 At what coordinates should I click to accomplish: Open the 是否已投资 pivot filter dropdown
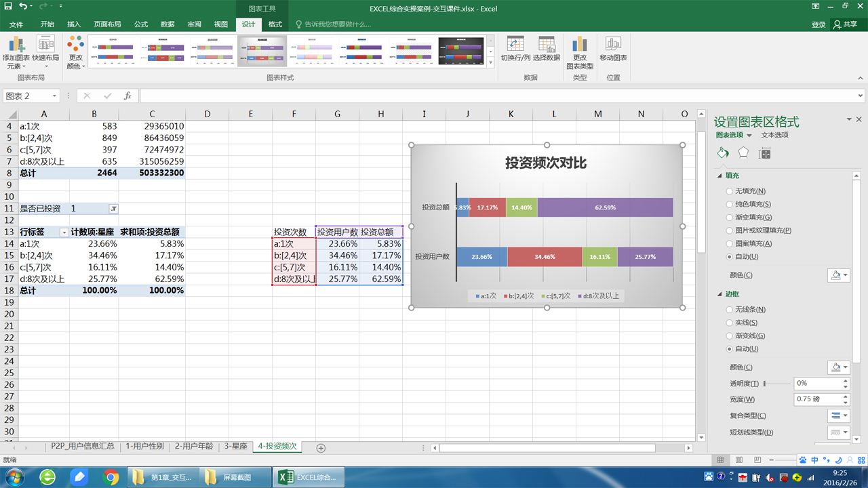click(x=113, y=209)
